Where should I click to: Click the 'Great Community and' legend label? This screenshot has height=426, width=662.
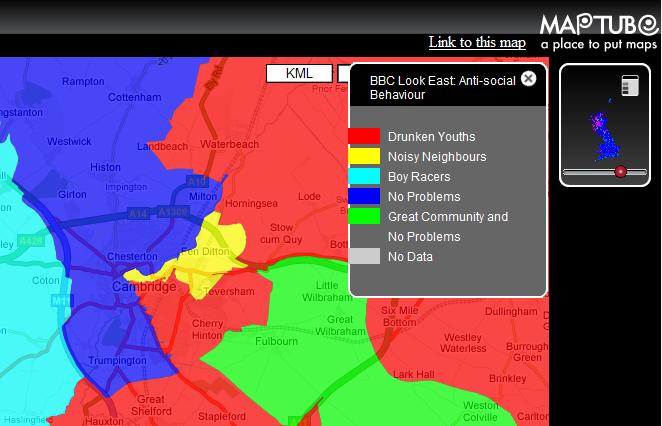tap(448, 217)
